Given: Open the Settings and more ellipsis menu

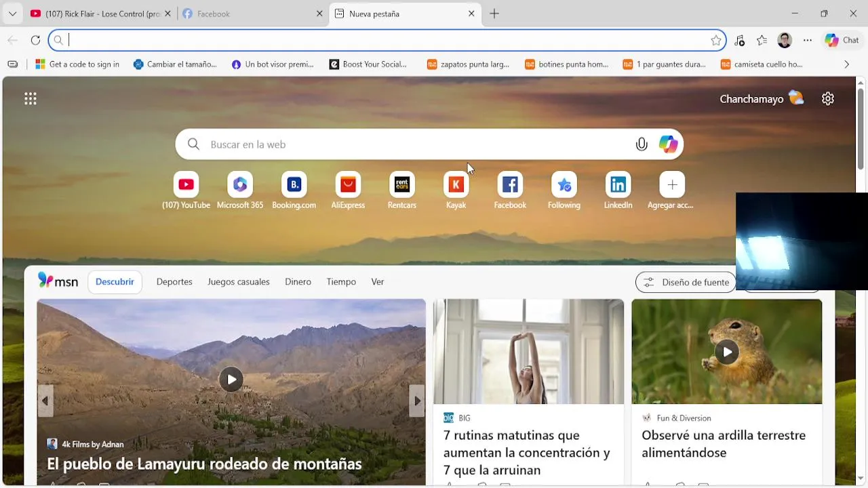Looking at the screenshot, I should tap(808, 40).
